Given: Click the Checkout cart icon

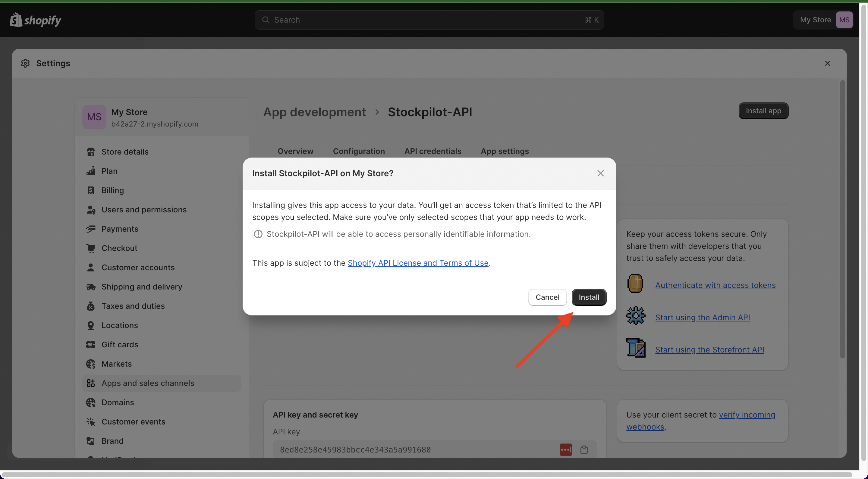Looking at the screenshot, I should 91,248.
